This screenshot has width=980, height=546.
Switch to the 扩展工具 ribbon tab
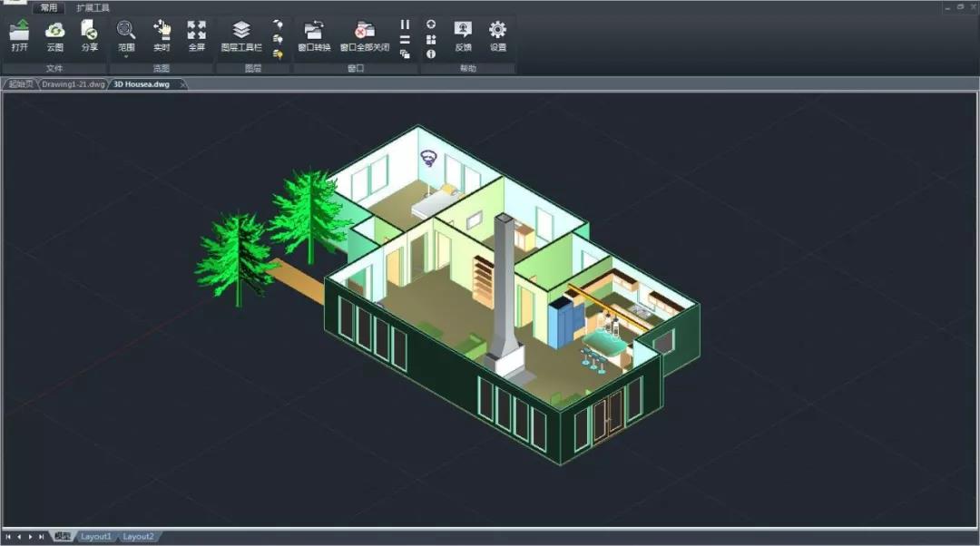coord(93,7)
